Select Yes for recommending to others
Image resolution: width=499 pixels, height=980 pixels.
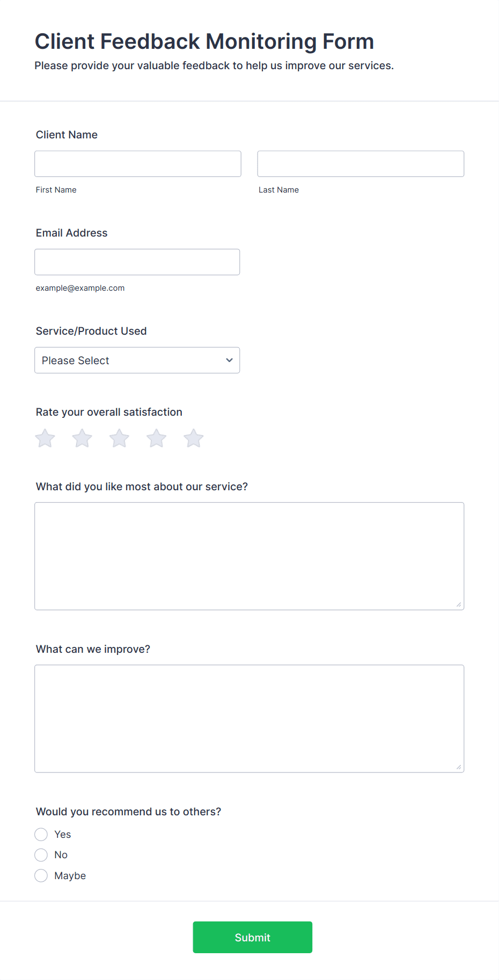click(x=41, y=834)
